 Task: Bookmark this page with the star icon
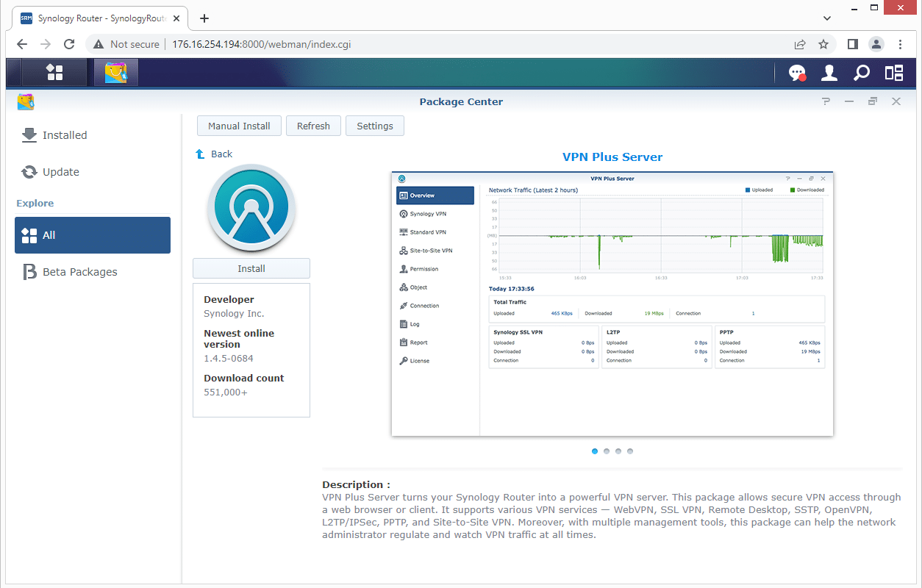823,44
